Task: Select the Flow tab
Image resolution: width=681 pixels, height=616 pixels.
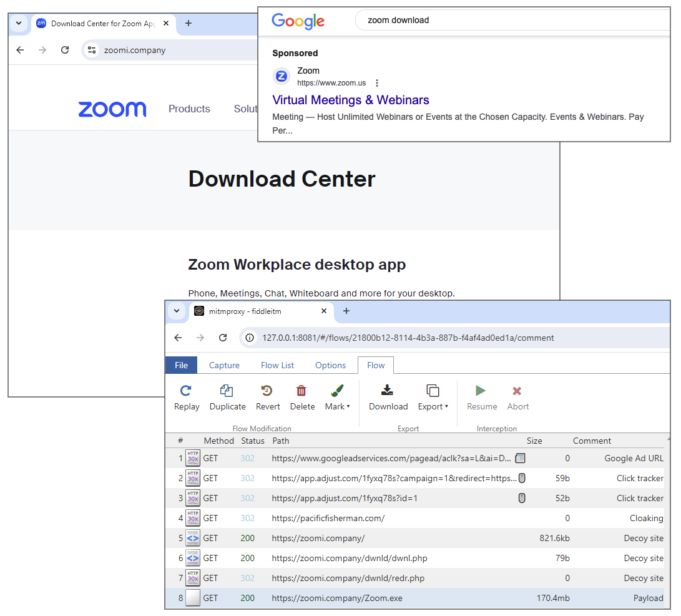Action: coord(376,365)
